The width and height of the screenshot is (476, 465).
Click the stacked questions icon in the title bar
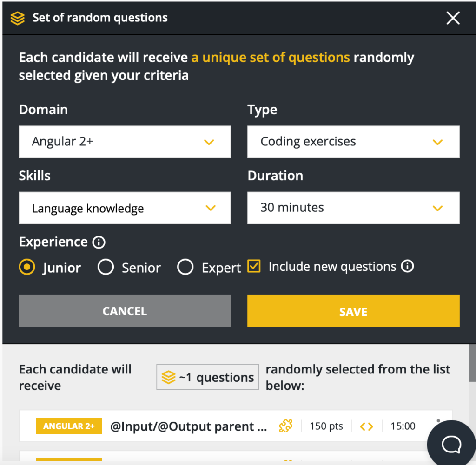tap(18, 18)
